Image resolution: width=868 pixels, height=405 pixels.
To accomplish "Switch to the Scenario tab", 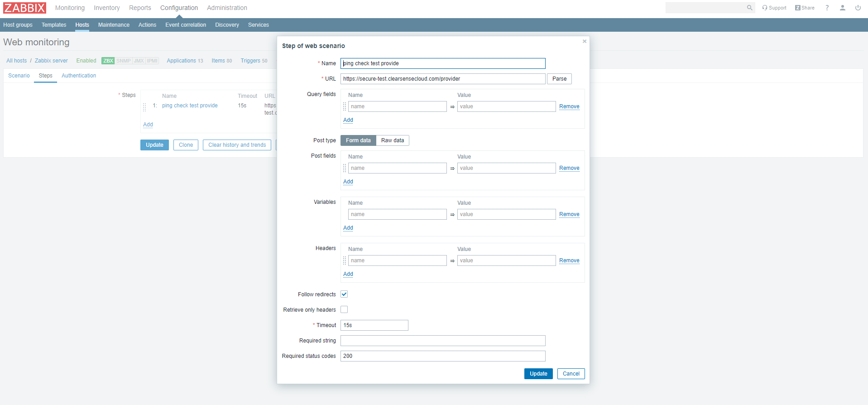I will pyautogui.click(x=19, y=76).
